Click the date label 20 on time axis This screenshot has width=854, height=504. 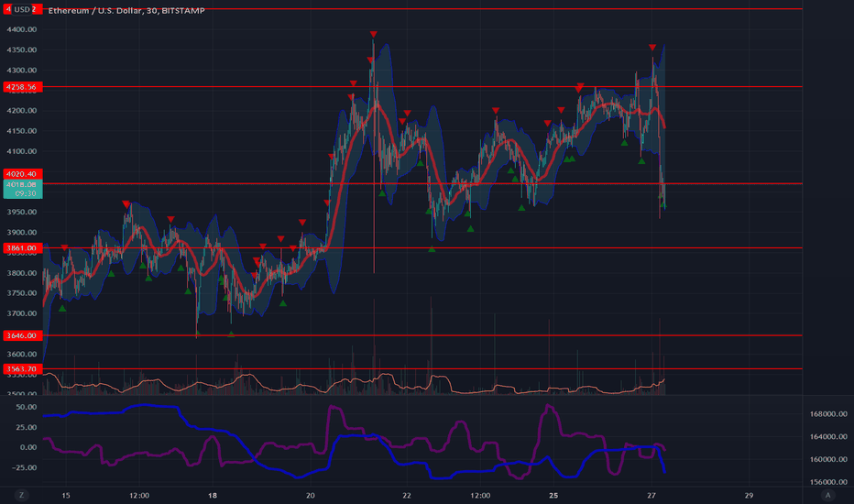pyautogui.click(x=310, y=495)
